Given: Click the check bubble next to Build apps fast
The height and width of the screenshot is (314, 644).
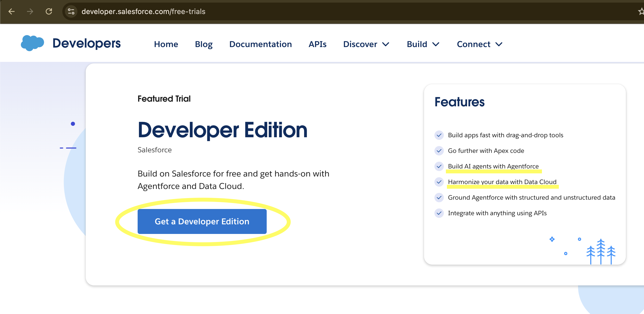Looking at the screenshot, I should (x=439, y=135).
